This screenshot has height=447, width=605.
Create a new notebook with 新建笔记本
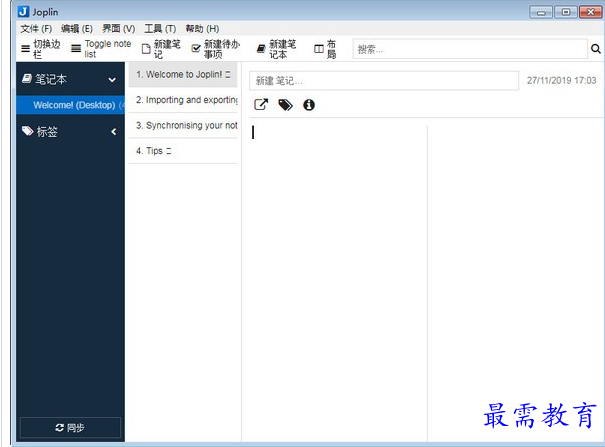coord(277,49)
